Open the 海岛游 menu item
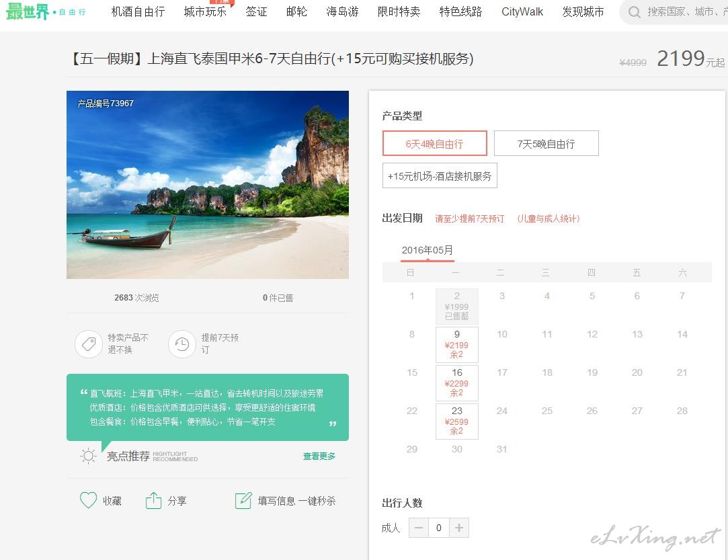 [x=342, y=11]
